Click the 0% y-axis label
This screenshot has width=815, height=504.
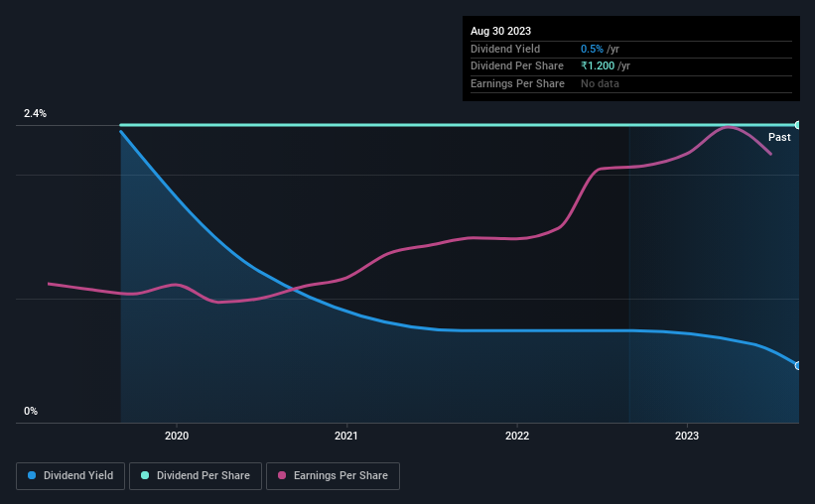point(31,411)
